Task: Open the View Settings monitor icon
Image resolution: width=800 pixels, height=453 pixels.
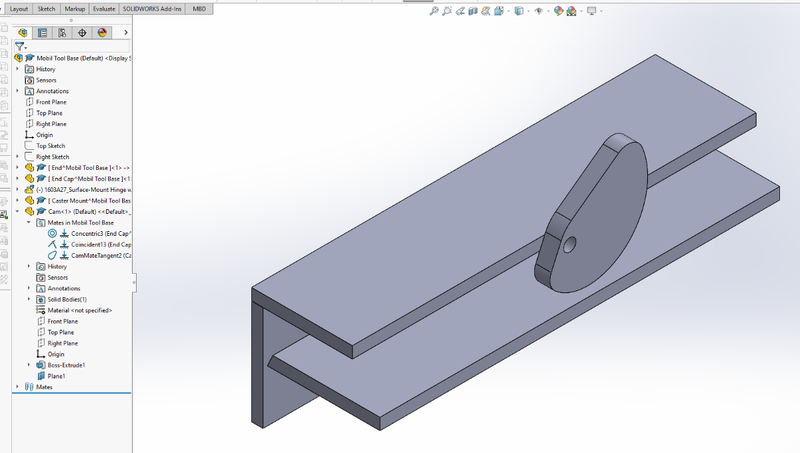Action: (x=592, y=11)
